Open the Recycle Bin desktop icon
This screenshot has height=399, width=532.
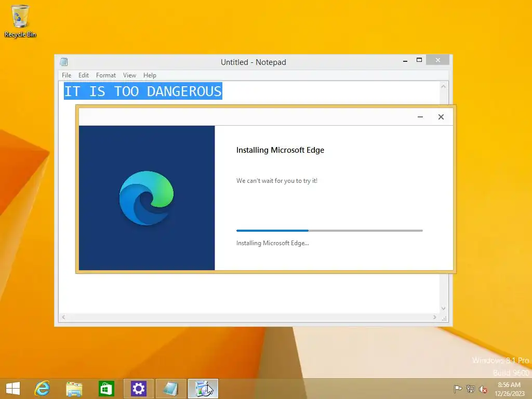20,21
